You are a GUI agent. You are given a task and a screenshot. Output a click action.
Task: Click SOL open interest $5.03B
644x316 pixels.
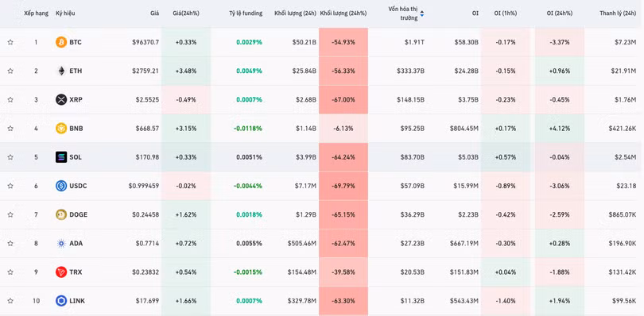467,157
